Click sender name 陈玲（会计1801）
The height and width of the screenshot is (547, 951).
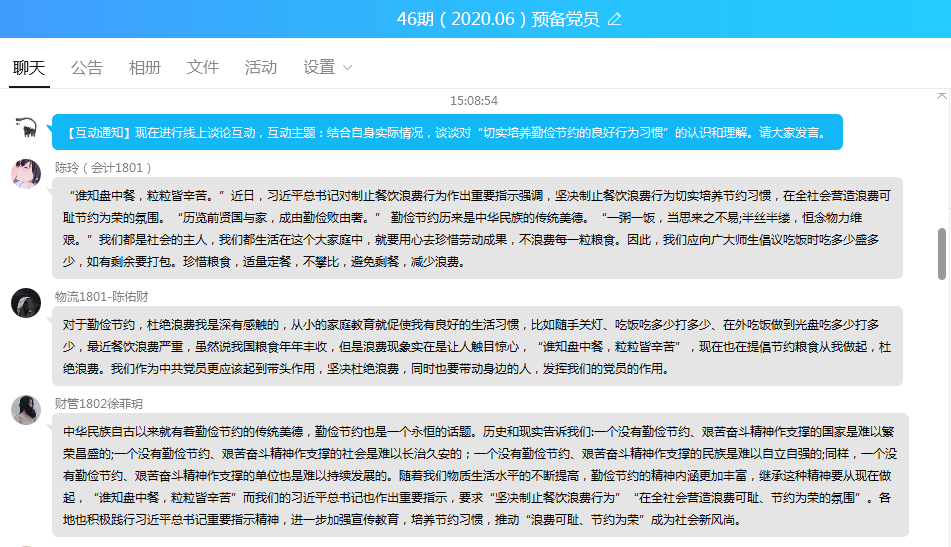click(x=104, y=167)
